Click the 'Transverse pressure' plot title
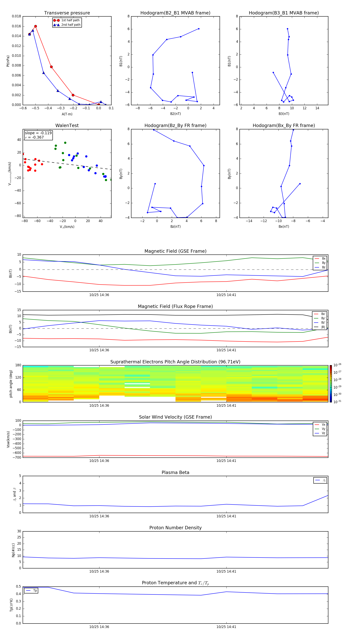The width and height of the screenshot is (351, 644). 67,13
